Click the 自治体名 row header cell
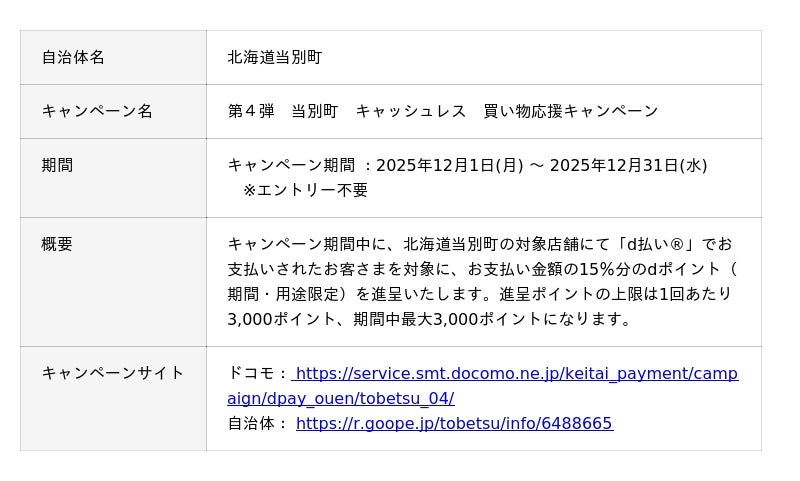The width and height of the screenshot is (800, 481). tap(73, 58)
